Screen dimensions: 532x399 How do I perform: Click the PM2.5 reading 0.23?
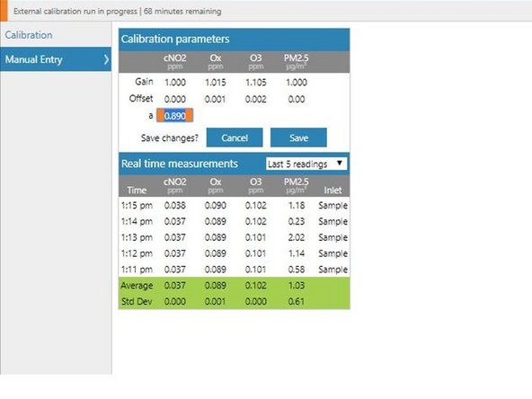(297, 221)
